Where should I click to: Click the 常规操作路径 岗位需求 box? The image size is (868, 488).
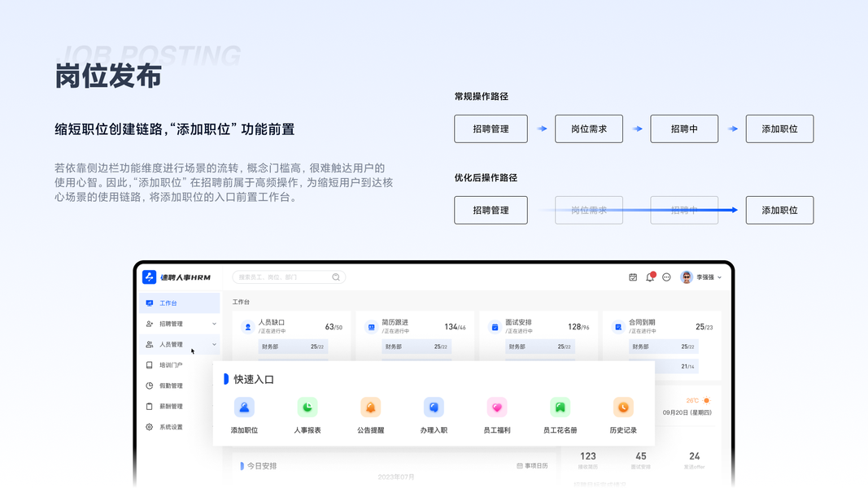tap(589, 129)
